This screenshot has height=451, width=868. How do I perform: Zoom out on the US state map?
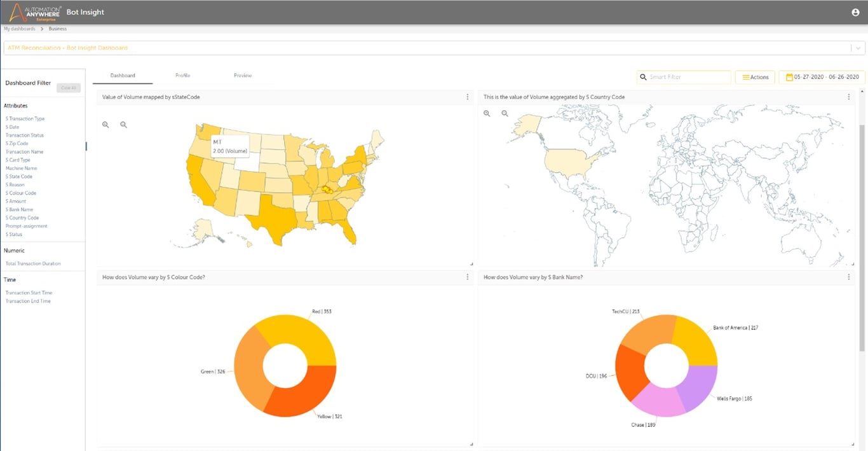coord(123,125)
